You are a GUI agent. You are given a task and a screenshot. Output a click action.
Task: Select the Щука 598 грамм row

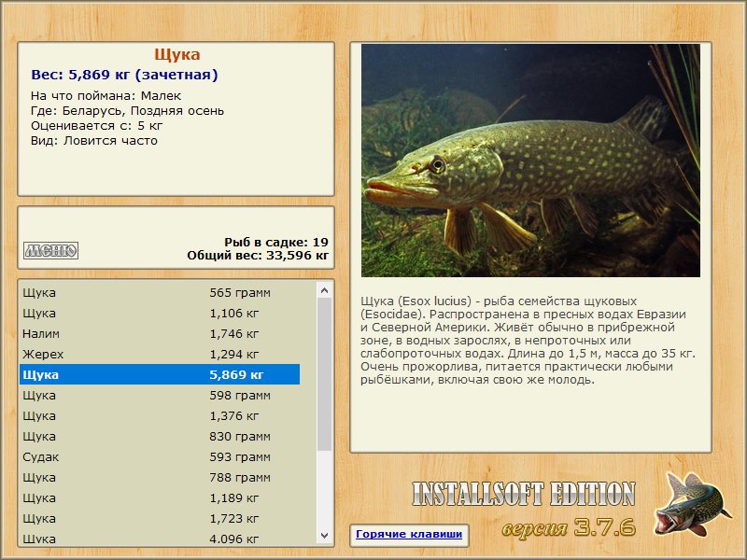(x=160, y=395)
